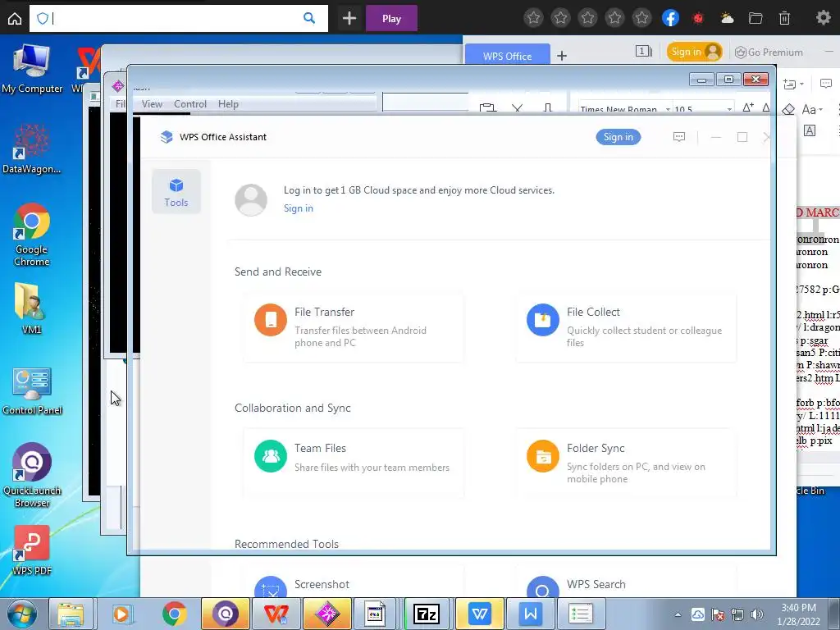Click the network tray icon
840x630 pixels.
[x=737, y=614]
